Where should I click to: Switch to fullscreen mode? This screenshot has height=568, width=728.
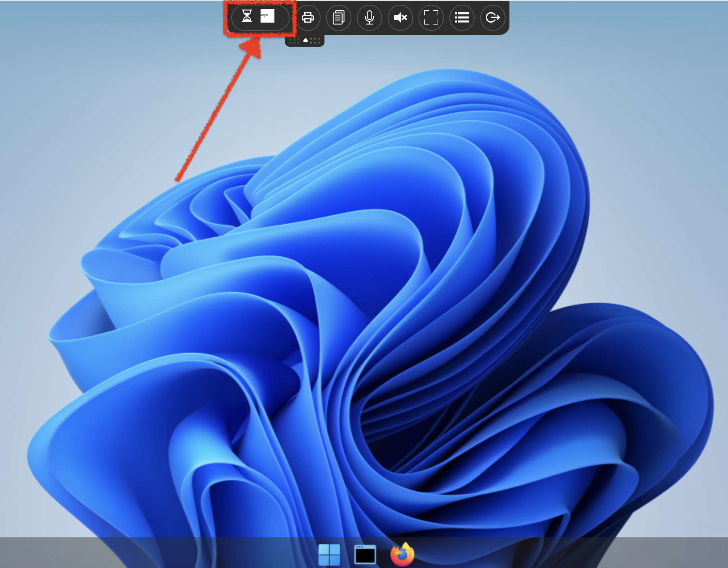point(431,17)
